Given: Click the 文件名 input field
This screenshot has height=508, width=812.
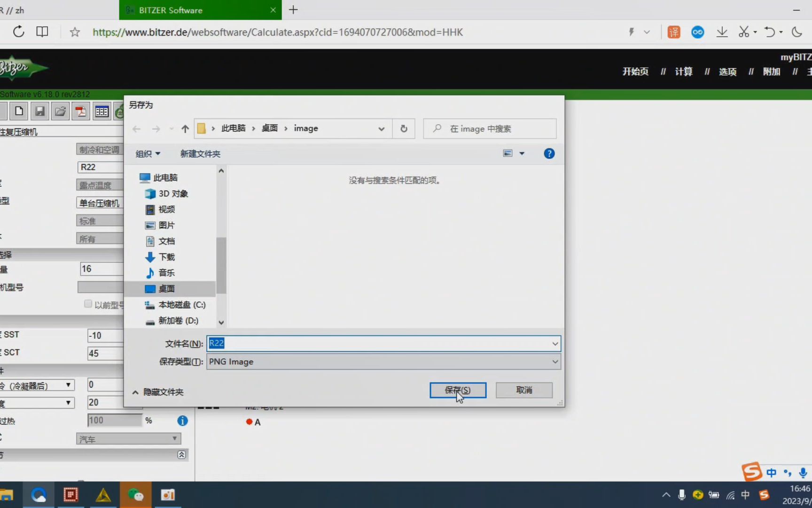Looking at the screenshot, I should [383, 343].
